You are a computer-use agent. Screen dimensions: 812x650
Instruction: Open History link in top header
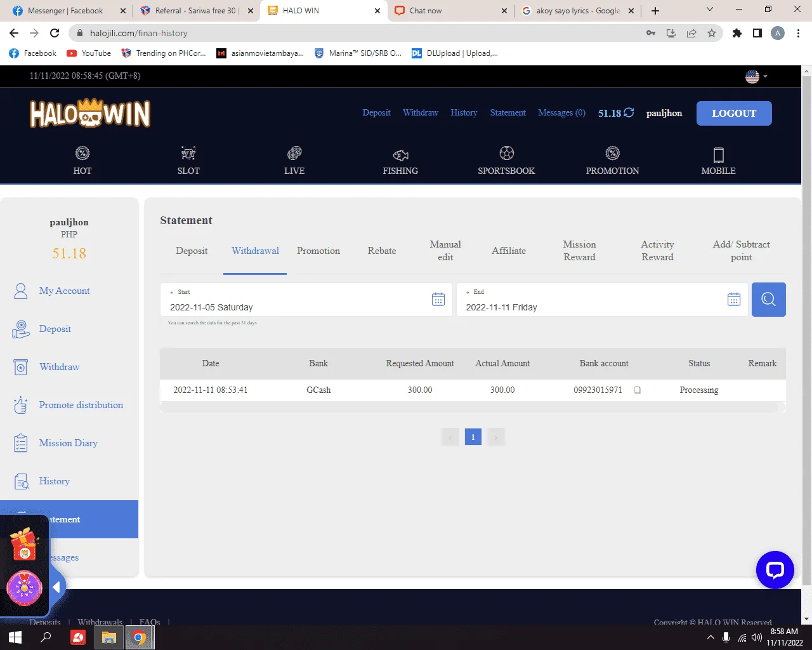464,112
